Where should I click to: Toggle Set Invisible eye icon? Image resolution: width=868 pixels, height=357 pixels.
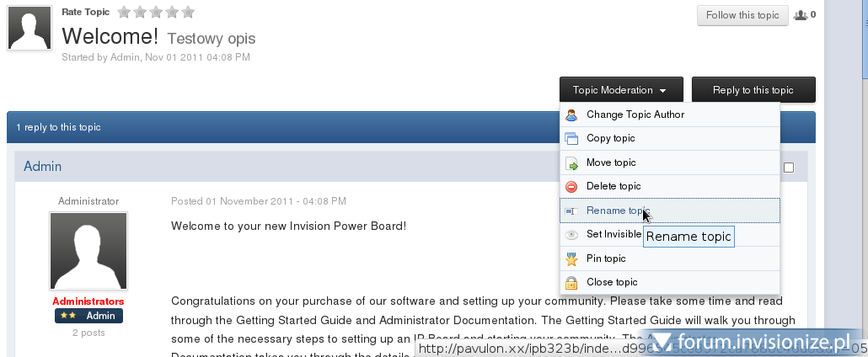coord(571,234)
